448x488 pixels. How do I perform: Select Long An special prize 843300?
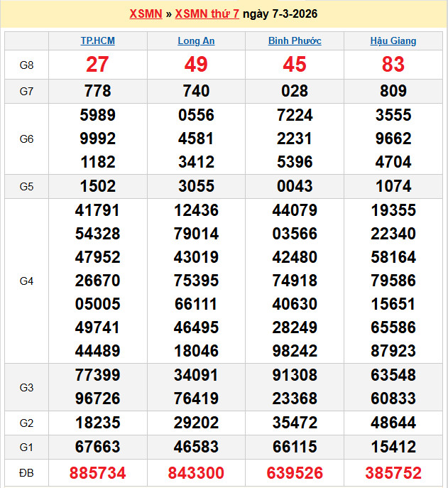pyautogui.click(x=196, y=473)
